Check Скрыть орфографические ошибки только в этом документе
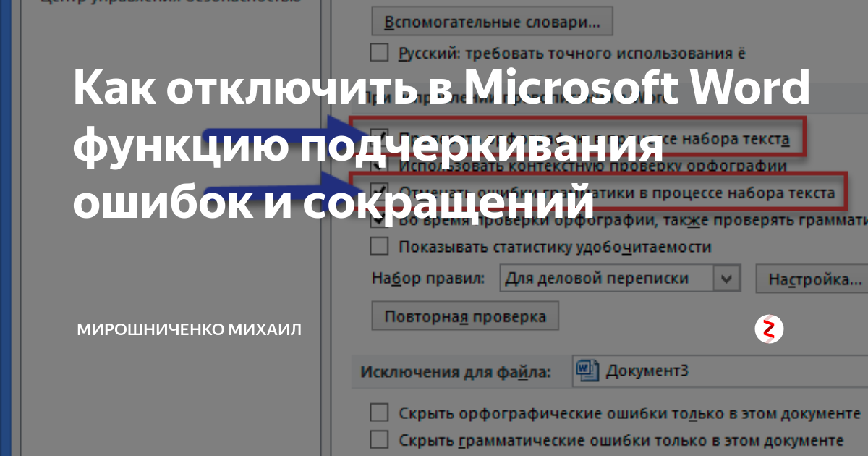This screenshot has width=868, height=456. (379, 413)
